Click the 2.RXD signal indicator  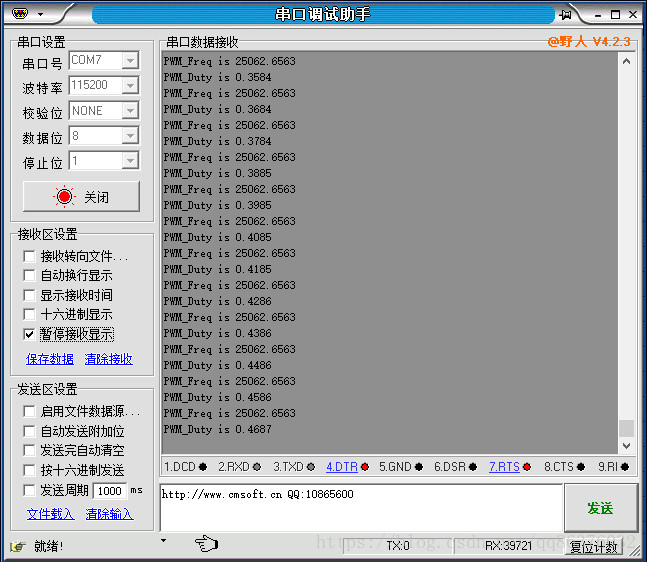click(240, 467)
